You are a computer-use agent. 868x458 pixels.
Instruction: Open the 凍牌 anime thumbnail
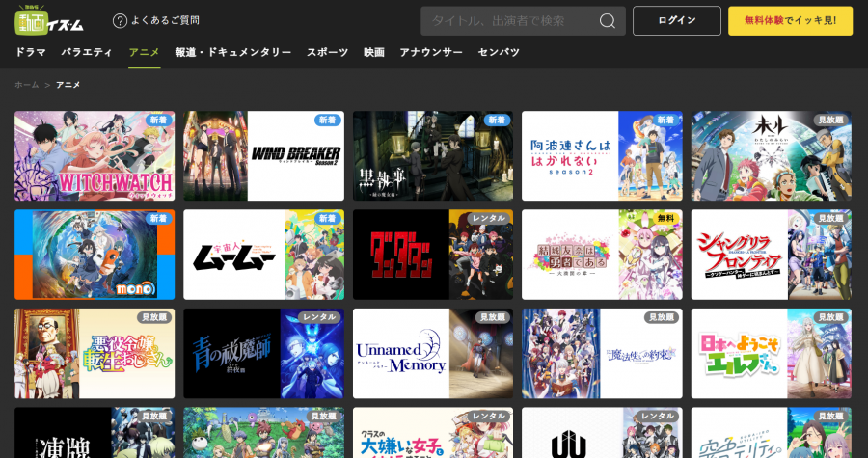point(95,433)
